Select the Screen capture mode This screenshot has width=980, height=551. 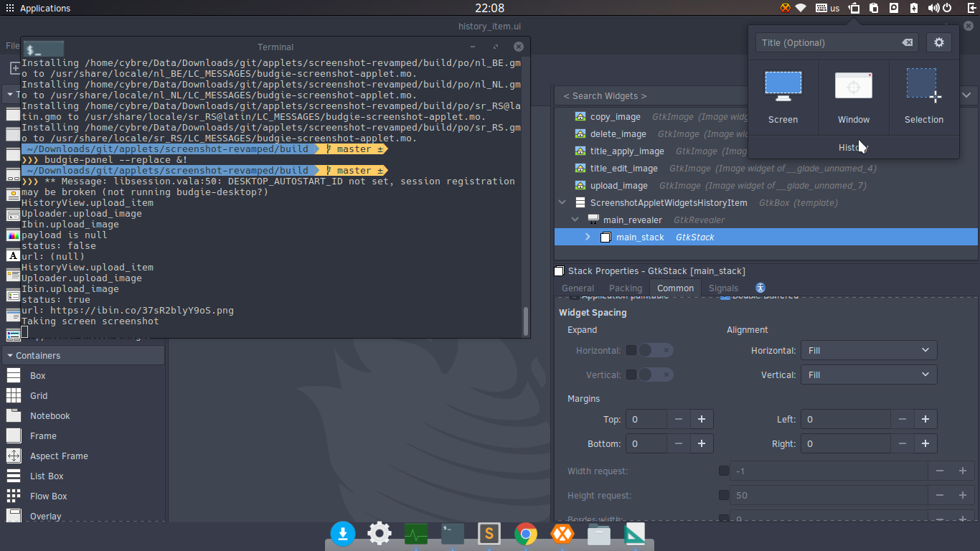coord(783,98)
